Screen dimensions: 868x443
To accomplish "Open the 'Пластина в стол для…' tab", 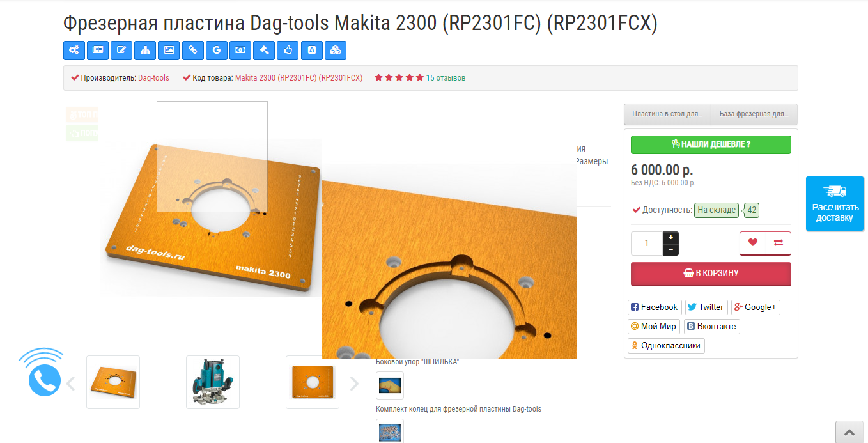I will coord(667,114).
